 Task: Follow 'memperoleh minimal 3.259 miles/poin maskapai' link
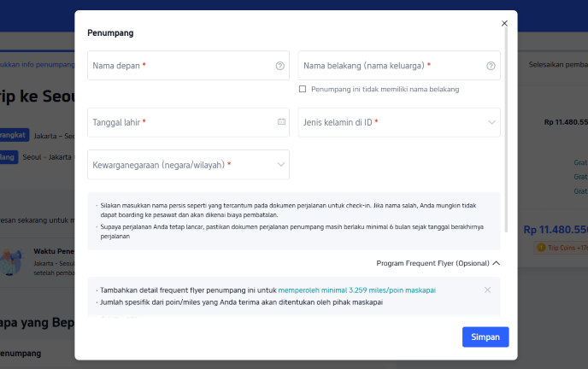pyautogui.click(x=356, y=290)
